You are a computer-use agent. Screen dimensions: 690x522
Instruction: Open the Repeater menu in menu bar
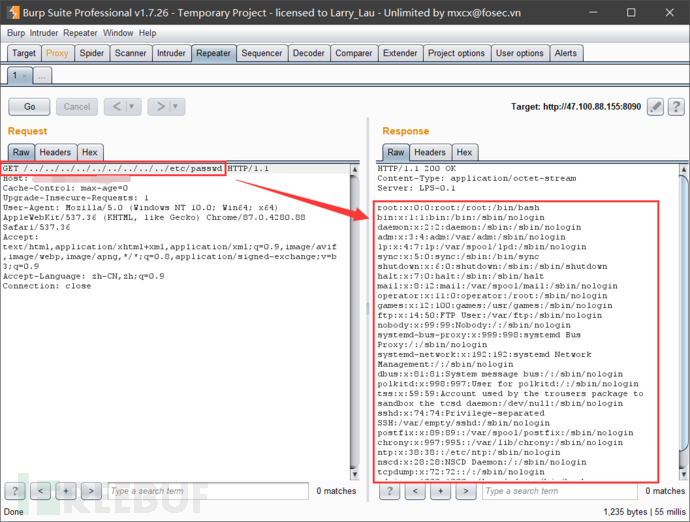(80, 33)
